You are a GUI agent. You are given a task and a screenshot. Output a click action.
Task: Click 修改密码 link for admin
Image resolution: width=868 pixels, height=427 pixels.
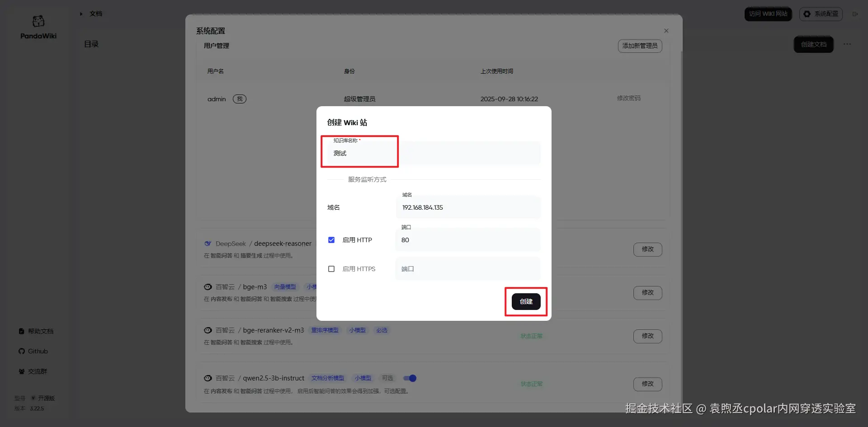pyautogui.click(x=629, y=98)
